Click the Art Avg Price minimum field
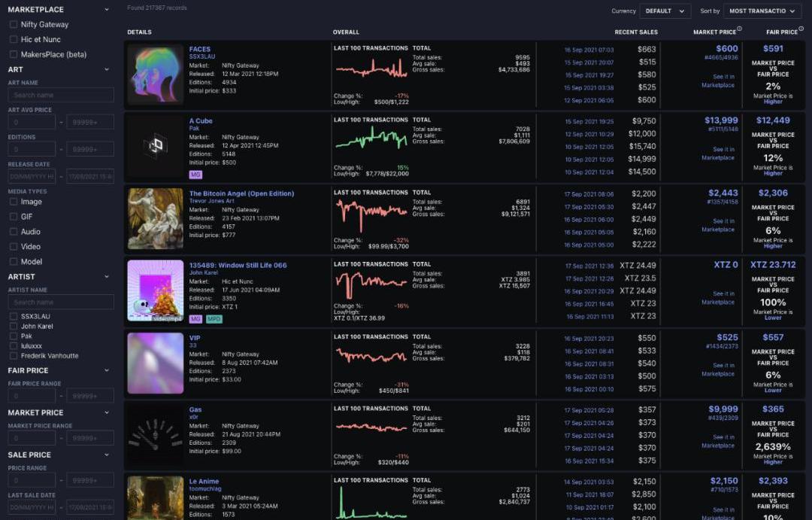This screenshot has width=812, height=520. tap(32, 123)
